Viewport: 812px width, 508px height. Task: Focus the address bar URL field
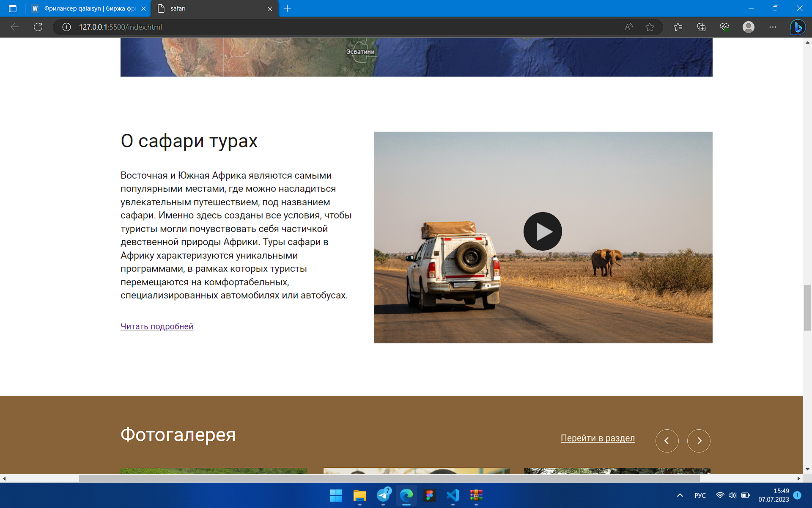click(x=338, y=27)
